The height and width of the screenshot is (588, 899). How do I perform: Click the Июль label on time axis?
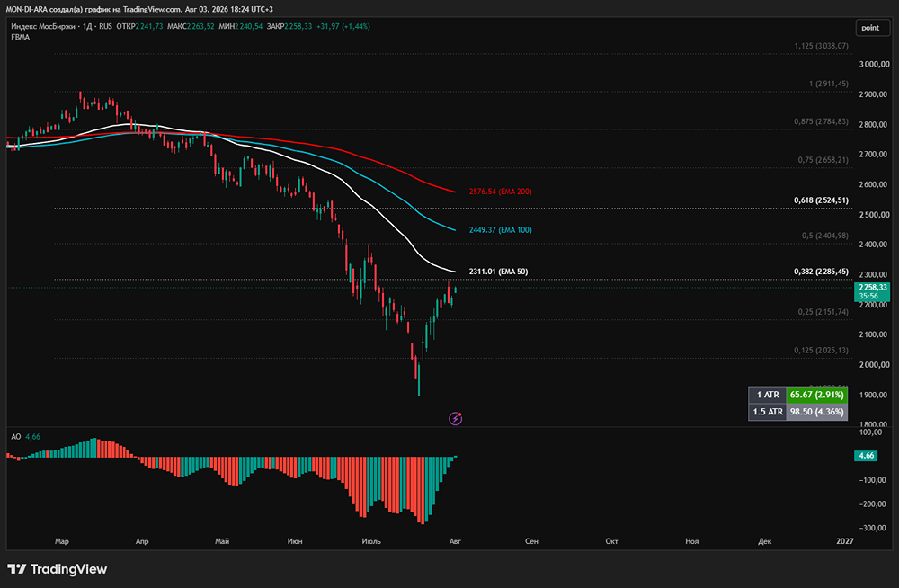point(371,541)
